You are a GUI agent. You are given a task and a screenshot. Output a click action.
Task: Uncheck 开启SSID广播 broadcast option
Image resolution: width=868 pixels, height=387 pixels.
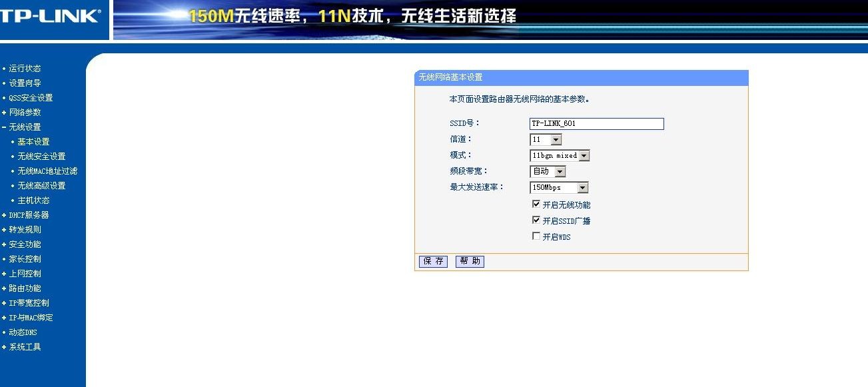[x=536, y=220]
